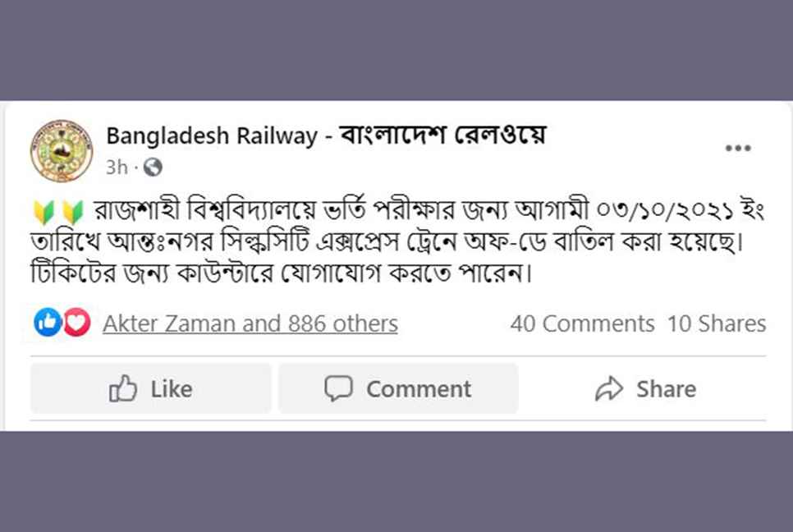Click the Like button

(151, 388)
